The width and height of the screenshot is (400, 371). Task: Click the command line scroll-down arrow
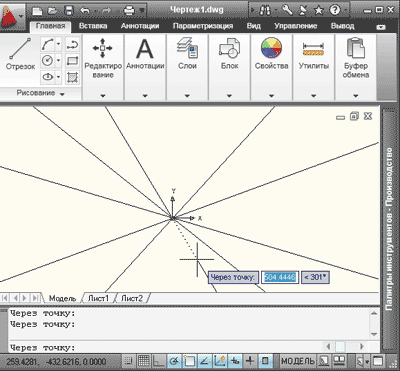374,334
